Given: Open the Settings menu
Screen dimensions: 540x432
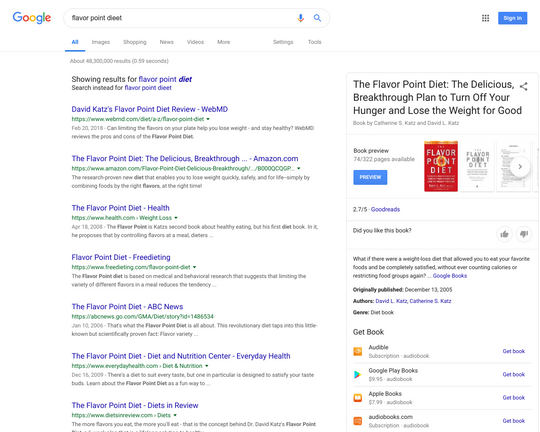Looking at the screenshot, I should coord(283,42).
